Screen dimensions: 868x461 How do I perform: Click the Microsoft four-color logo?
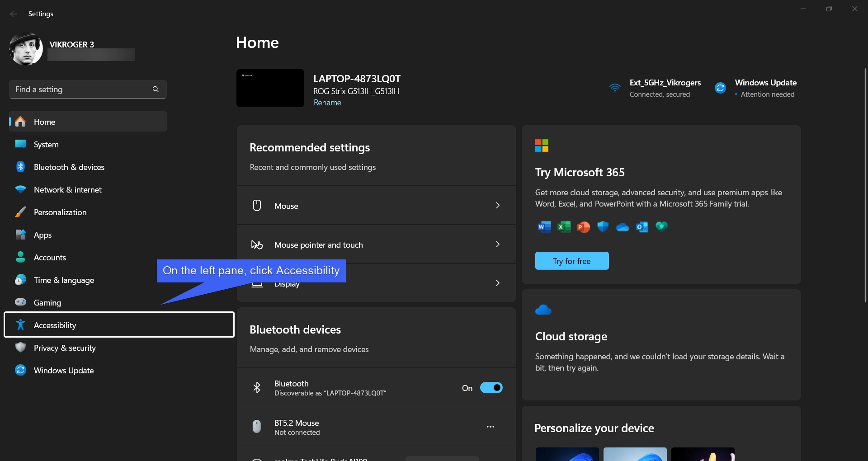click(x=542, y=146)
